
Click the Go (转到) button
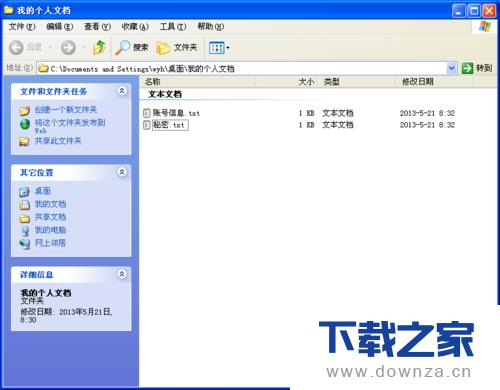[x=477, y=68]
